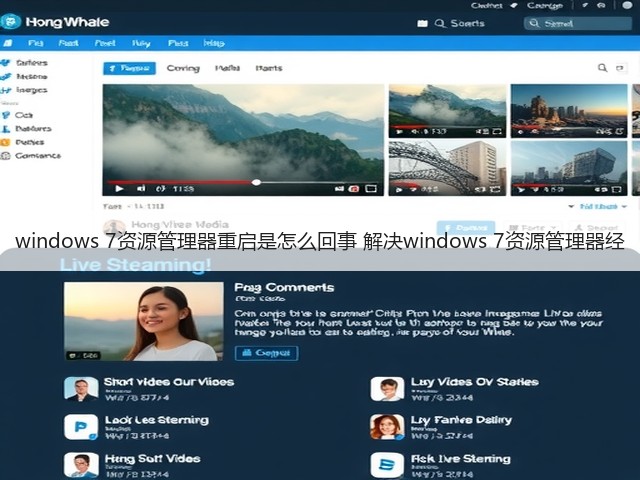Click the main video's white progress slider handle
The width and height of the screenshot is (640, 480).
pos(256,182)
